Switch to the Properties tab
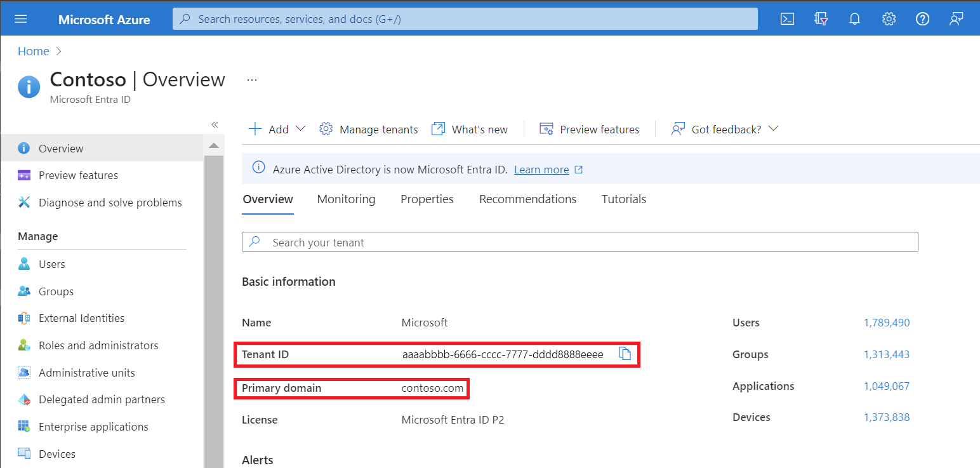This screenshot has height=468, width=980. [x=427, y=199]
